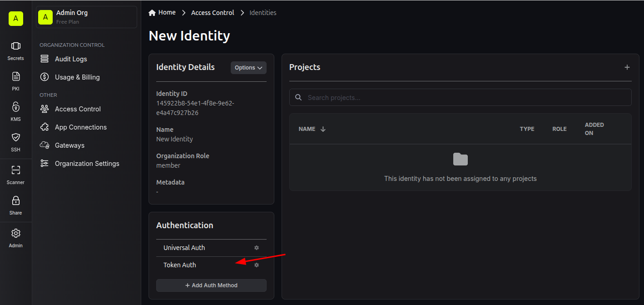
Task: Click the empty state folder icon
Action: pos(461,159)
